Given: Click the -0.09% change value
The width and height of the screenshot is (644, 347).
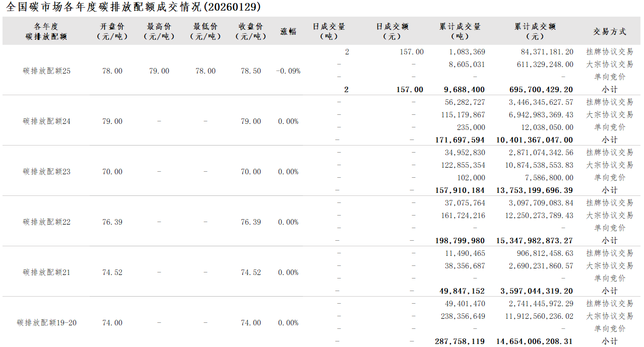Looking at the screenshot, I should pos(288,71).
